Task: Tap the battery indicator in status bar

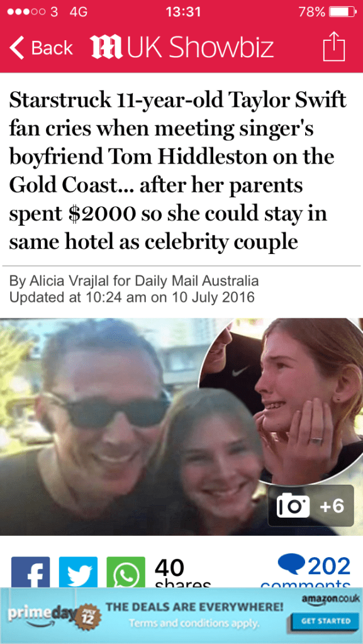Action: coord(343,12)
